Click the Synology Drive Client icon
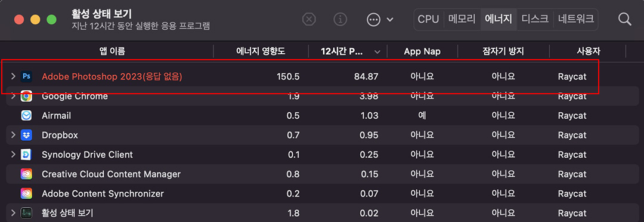 point(27,155)
